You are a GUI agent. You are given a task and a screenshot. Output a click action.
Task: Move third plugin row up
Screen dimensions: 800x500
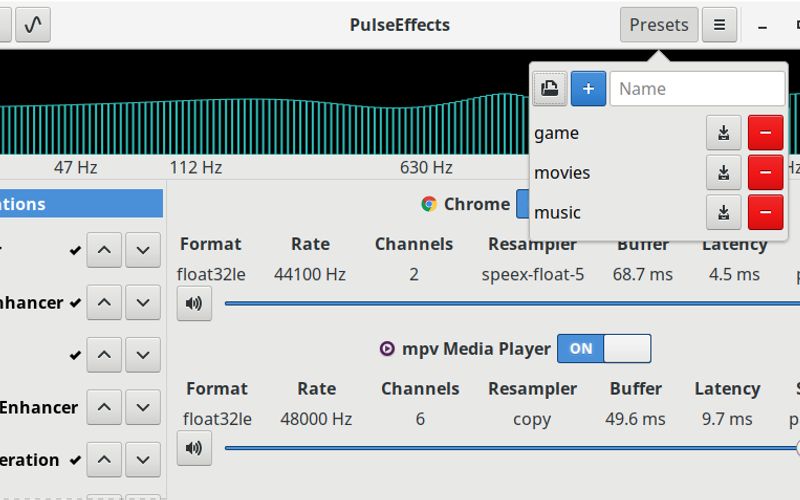104,355
